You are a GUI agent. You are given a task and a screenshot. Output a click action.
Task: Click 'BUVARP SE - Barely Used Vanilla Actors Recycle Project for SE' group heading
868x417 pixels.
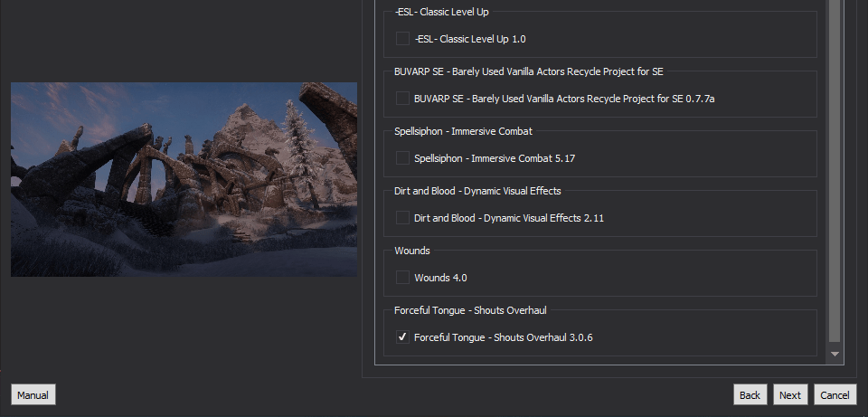529,71
